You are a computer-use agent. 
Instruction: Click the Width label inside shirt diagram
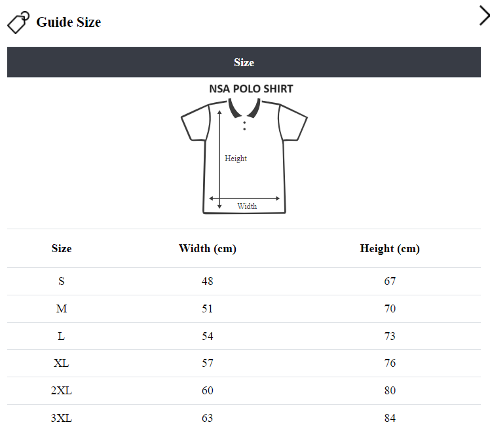[x=247, y=206]
